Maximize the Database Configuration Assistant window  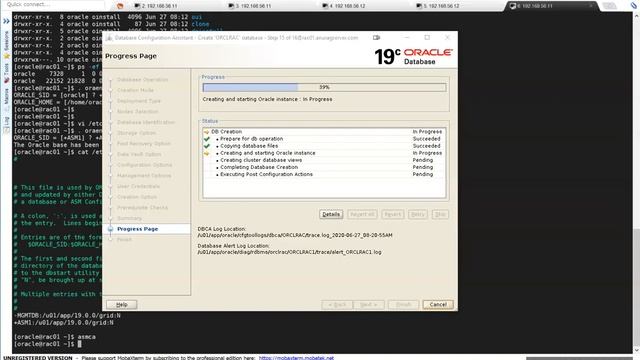[x=427, y=38]
